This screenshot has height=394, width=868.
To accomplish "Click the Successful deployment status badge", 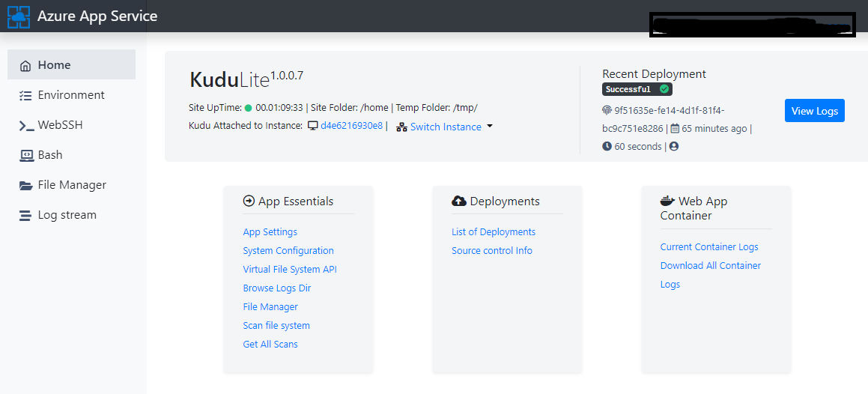I will click(x=637, y=89).
